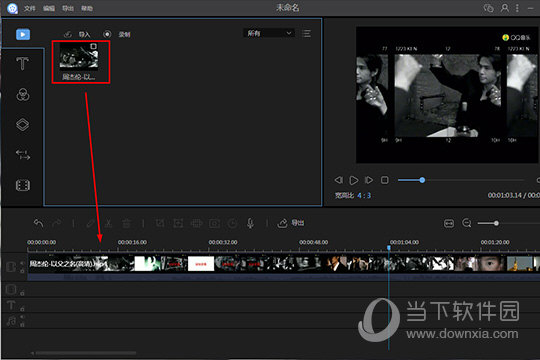This screenshot has width=540, height=360.
Task: Click the Duration clock icon in timeline toolbar
Action: 232,223
